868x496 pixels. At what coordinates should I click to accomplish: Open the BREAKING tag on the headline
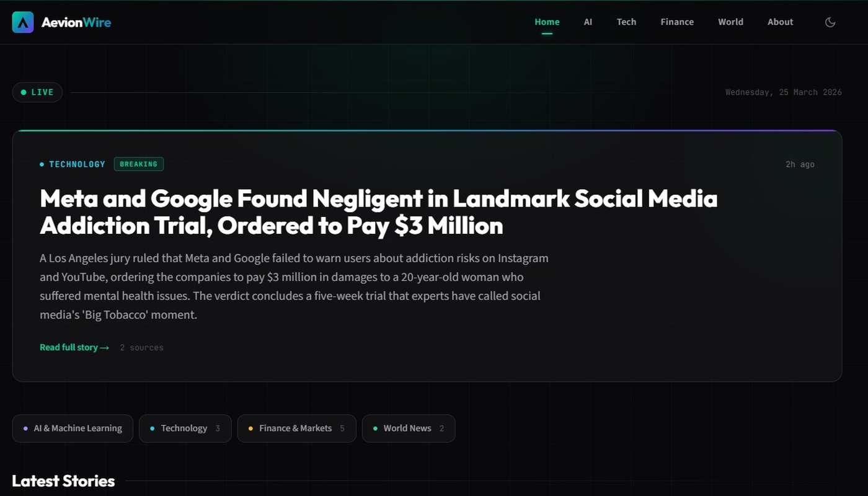click(x=138, y=164)
